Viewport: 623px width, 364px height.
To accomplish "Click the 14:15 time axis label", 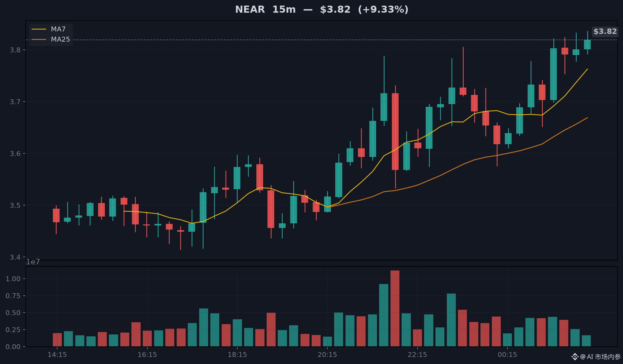I will tap(57, 355).
